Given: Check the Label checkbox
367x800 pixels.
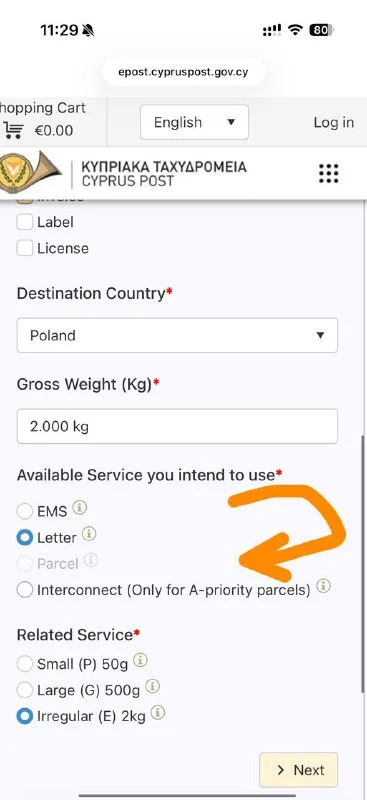Looking at the screenshot, I should [x=25, y=222].
